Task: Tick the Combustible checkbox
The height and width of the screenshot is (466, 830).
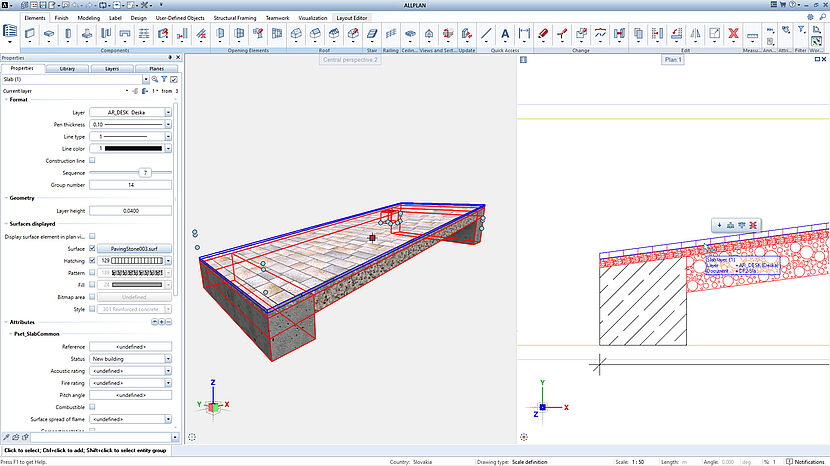Action: [93, 406]
